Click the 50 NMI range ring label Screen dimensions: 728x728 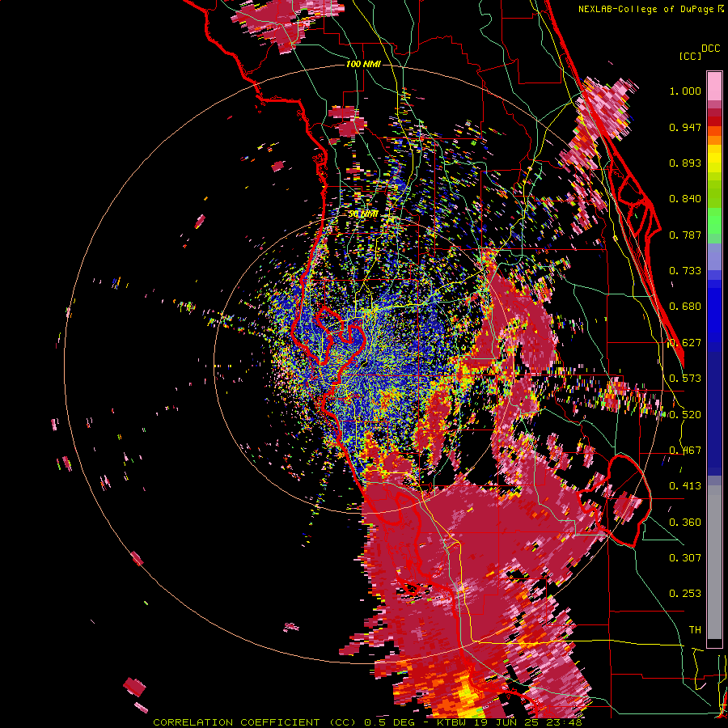pos(363,214)
